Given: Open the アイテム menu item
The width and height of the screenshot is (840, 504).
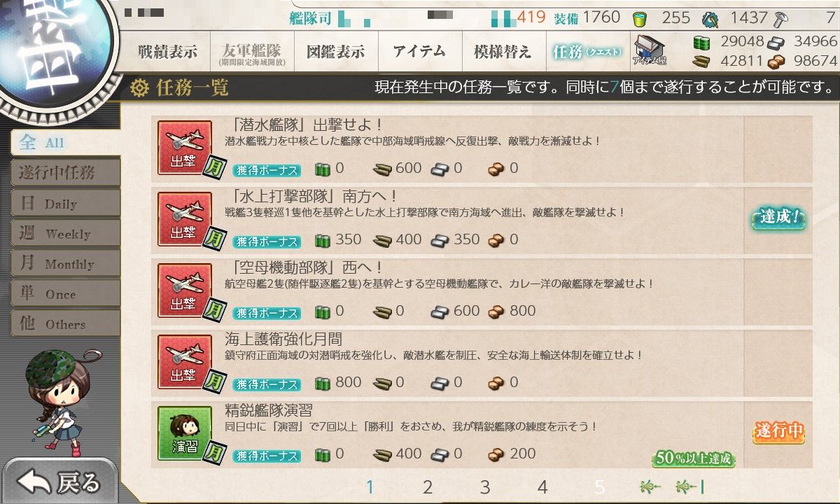Looking at the screenshot, I should pos(419,52).
